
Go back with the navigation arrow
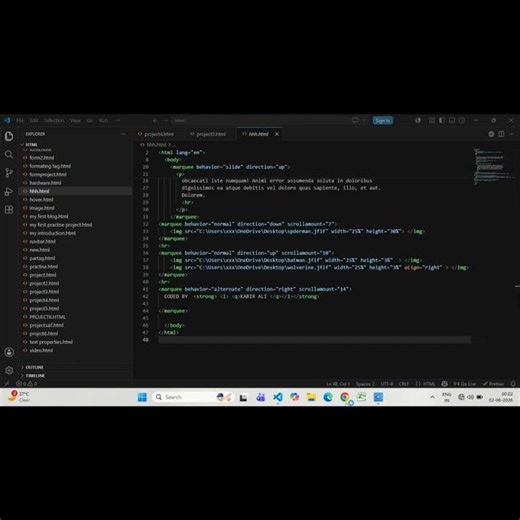[x=155, y=120]
